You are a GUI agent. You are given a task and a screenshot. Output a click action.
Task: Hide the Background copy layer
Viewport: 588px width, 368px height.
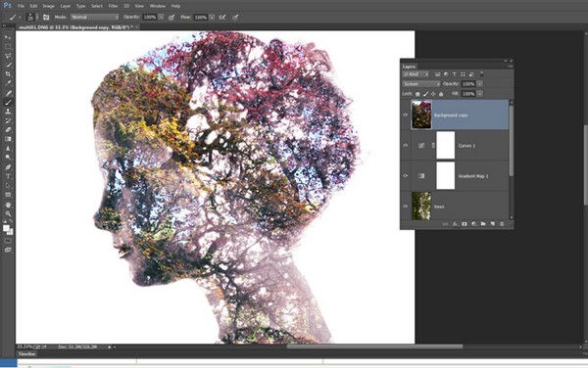[x=406, y=115]
